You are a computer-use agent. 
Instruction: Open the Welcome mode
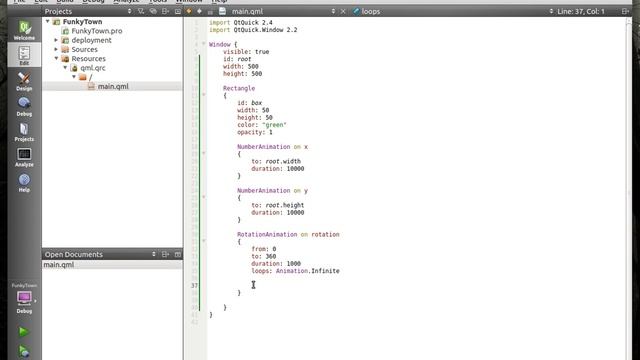[24, 30]
